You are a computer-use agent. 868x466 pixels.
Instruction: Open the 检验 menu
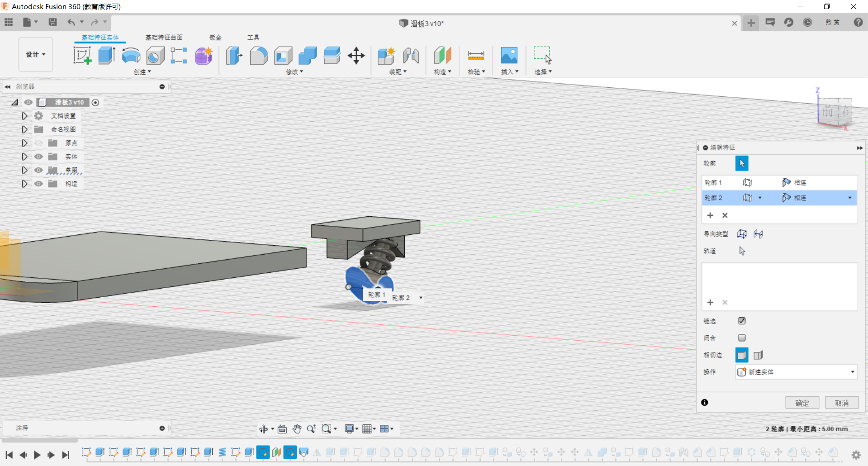[x=476, y=72]
